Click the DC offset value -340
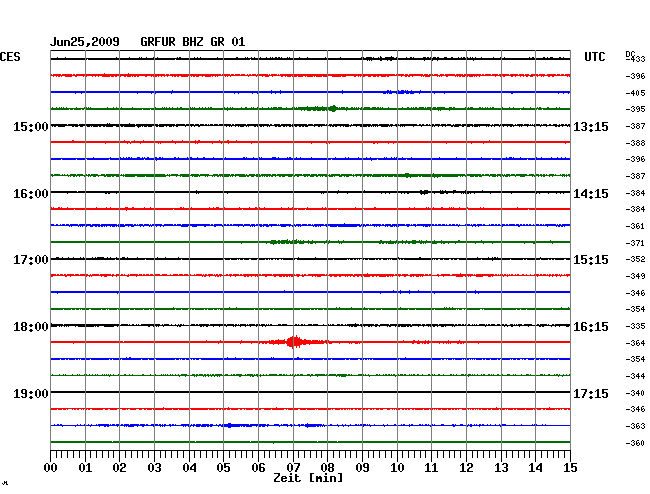The image size is (650, 494). 635,393
